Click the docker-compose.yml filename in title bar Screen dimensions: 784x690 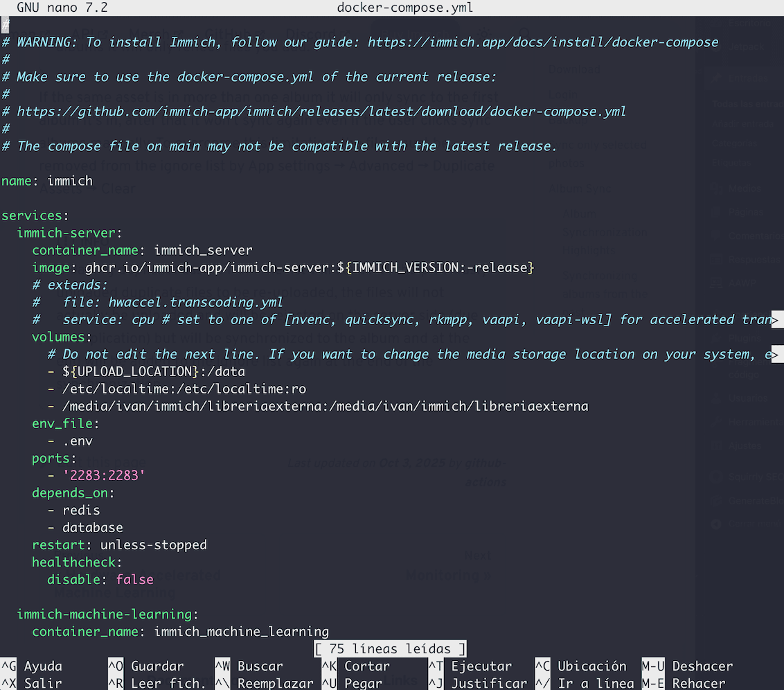coord(405,8)
